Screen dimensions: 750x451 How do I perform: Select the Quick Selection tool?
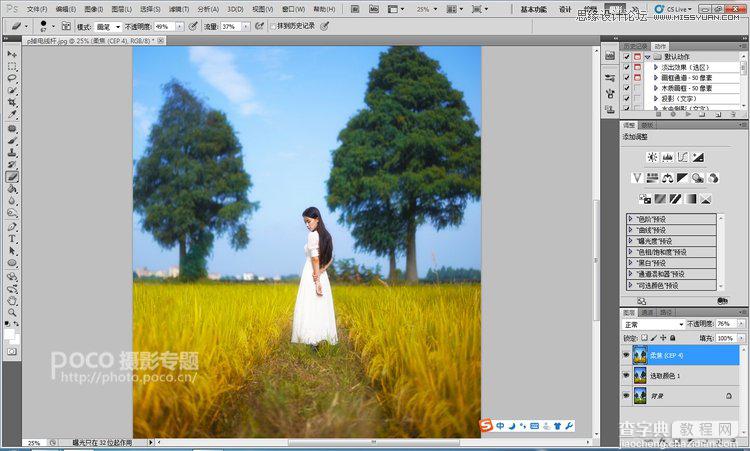pos(12,90)
